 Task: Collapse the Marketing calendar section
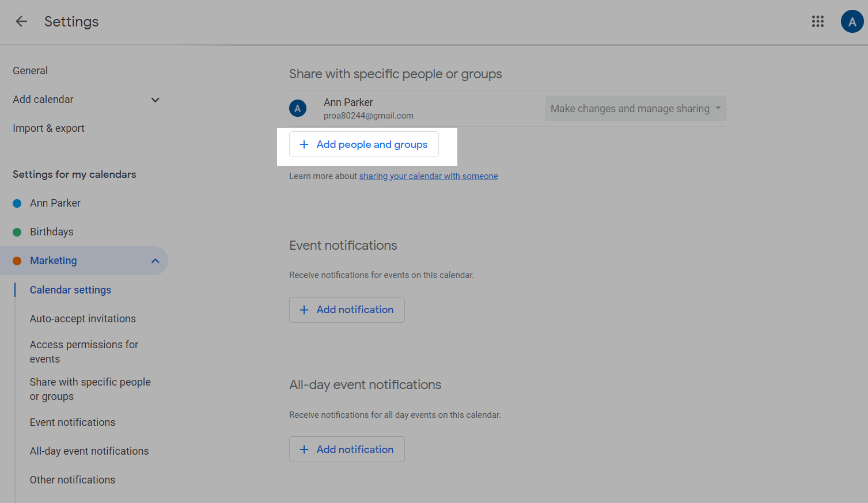click(155, 261)
